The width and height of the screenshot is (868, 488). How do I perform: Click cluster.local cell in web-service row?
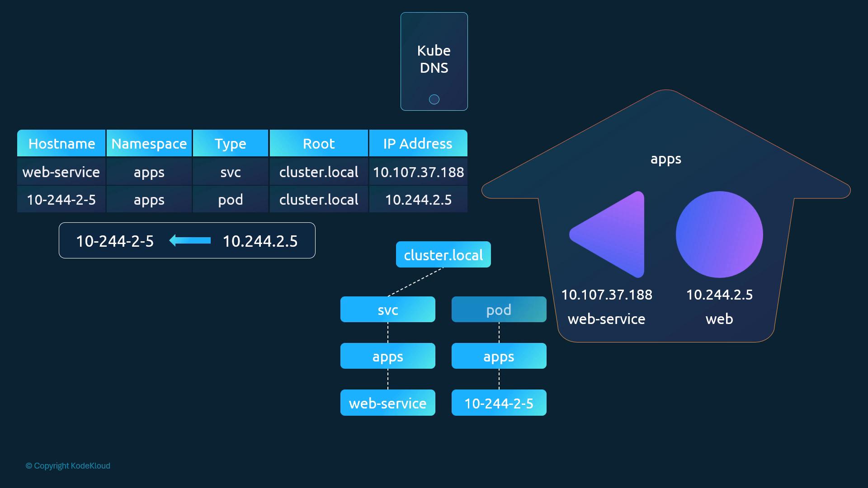(x=319, y=172)
